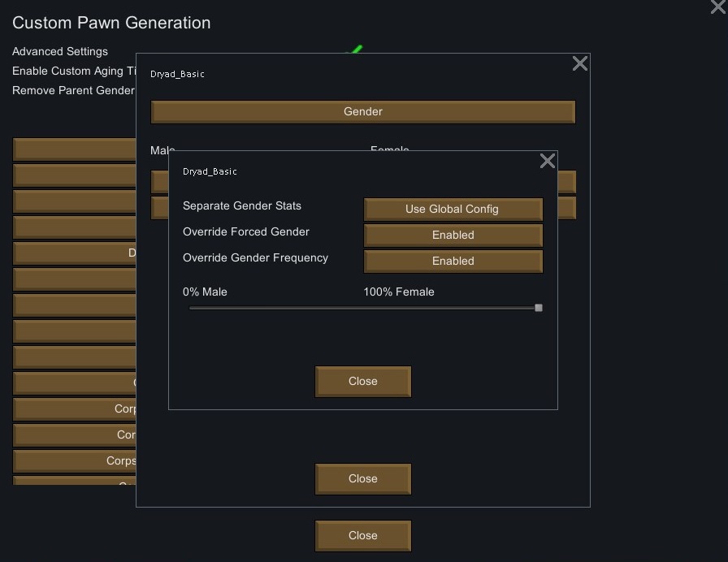This screenshot has height=562, width=728.
Task: Toggle Override Forced Gender Enabled button
Action: click(x=453, y=236)
